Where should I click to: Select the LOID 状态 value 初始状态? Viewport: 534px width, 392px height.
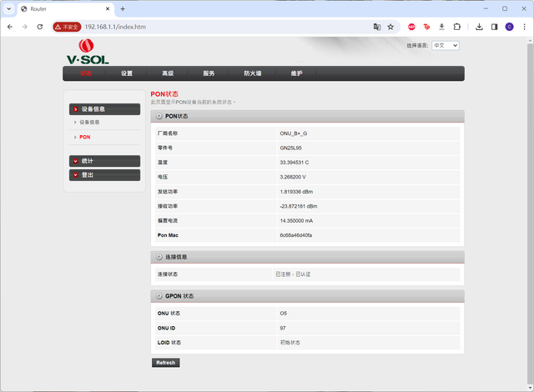coord(290,343)
